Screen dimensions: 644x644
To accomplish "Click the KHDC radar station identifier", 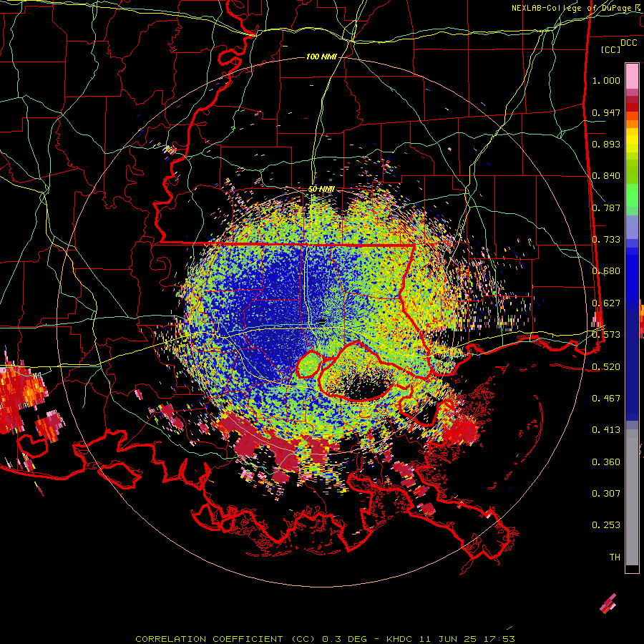I will [400, 639].
